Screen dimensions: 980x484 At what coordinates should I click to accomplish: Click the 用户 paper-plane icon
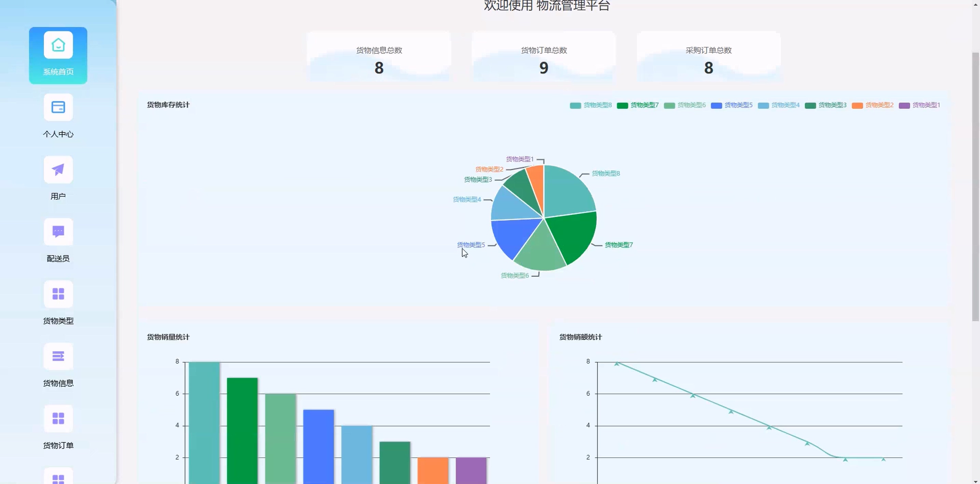(x=58, y=170)
